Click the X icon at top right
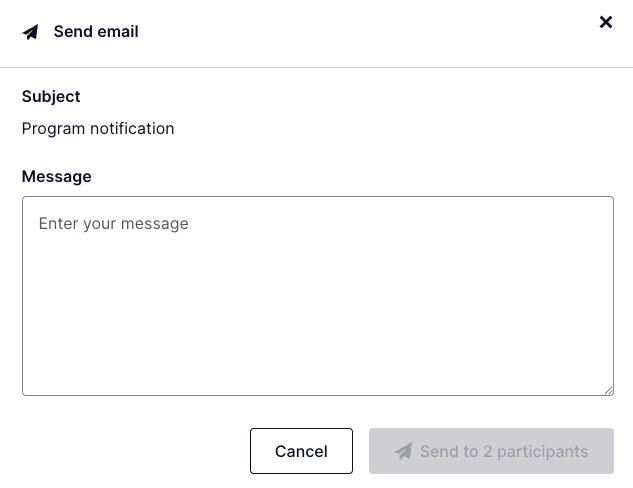Viewport: 633px width, 488px height. tap(605, 22)
